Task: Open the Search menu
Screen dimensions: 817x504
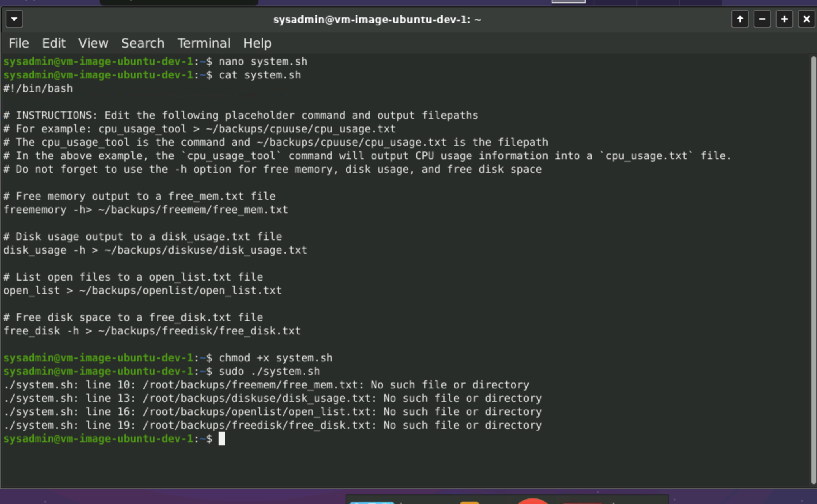Action: [x=143, y=43]
